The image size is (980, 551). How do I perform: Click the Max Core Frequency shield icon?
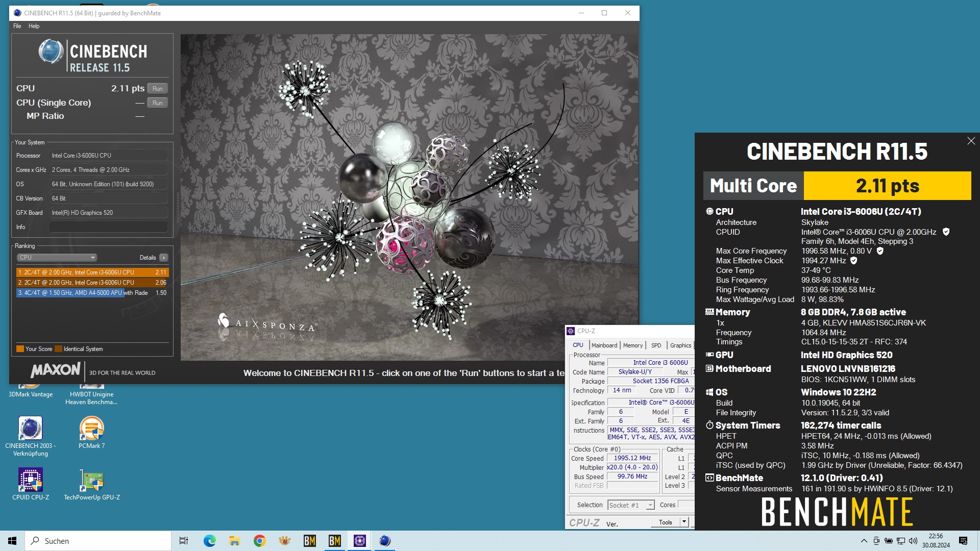[x=880, y=251]
